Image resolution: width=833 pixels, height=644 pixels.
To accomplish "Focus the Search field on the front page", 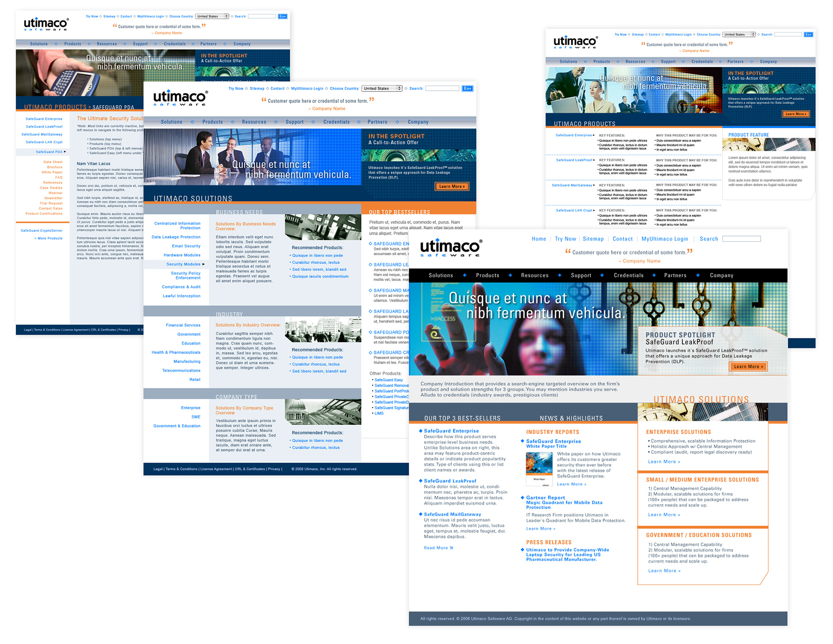I will (741, 239).
